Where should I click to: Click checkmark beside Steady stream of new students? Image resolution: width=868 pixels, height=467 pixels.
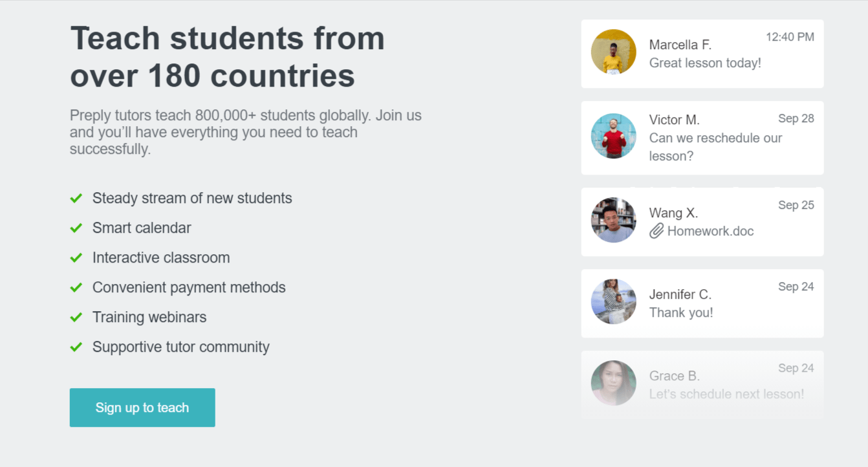(x=76, y=198)
